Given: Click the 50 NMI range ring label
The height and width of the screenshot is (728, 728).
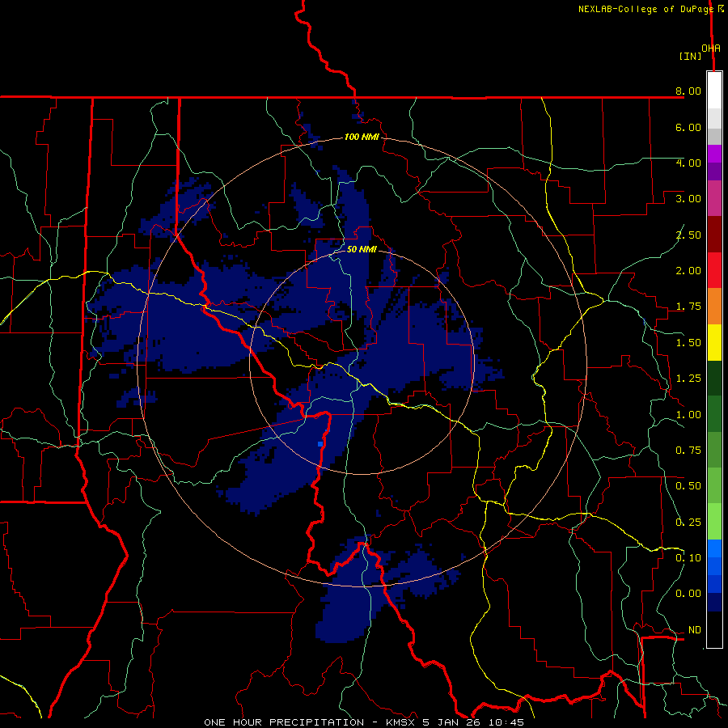Looking at the screenshot, I should tap(362, 249).
